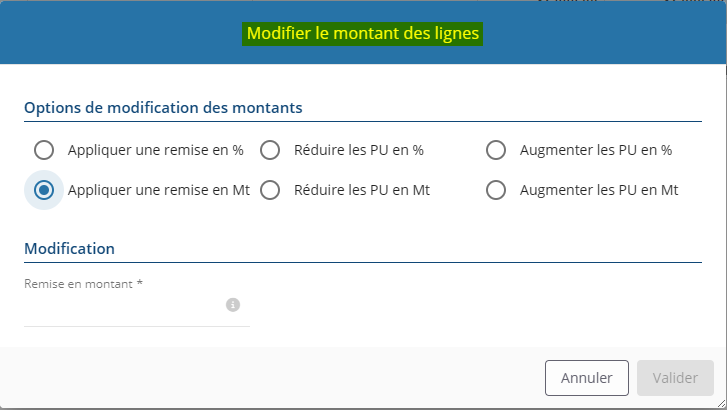The width and height of the screenshot is (727, 410).
Task: Choose the 'Augmenter les PU en %' radio circle
Action: 496,150
